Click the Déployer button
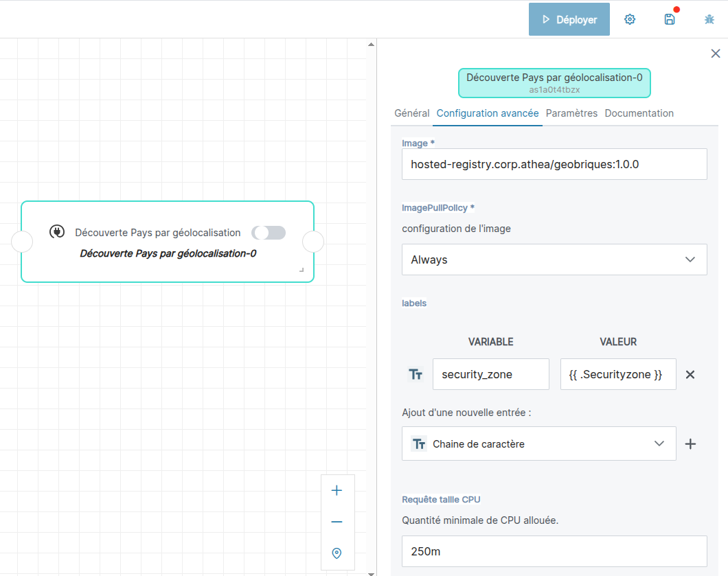Viewport: 728px width, 576px height. 569,19
